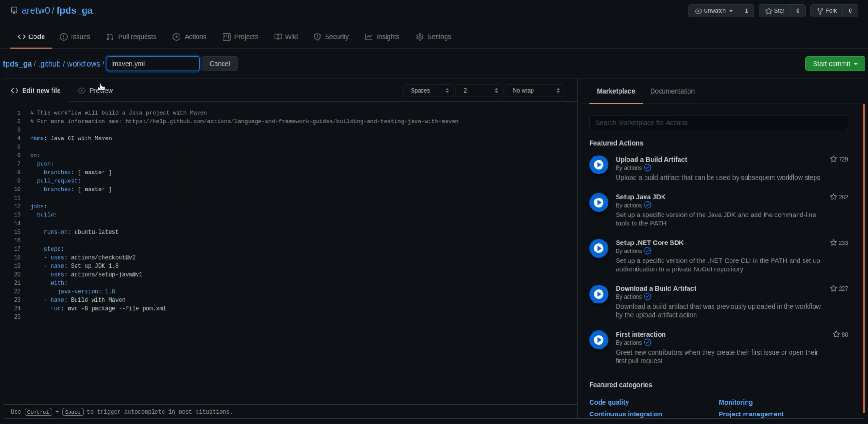Viewport: 868px width, 424px height.
Task: Click the Download a Build Artifact action icon
Action: 599,294
